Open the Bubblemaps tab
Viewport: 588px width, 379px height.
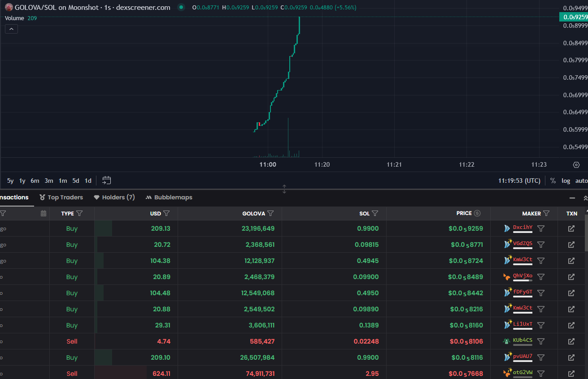pos(169,197)
